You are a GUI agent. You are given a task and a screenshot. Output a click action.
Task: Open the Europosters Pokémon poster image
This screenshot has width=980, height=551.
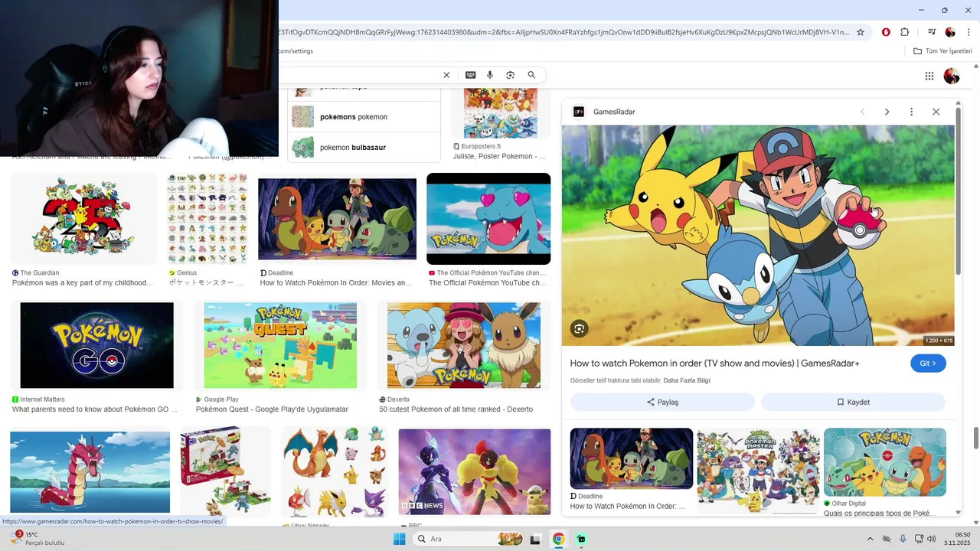(x=500, y=112)
